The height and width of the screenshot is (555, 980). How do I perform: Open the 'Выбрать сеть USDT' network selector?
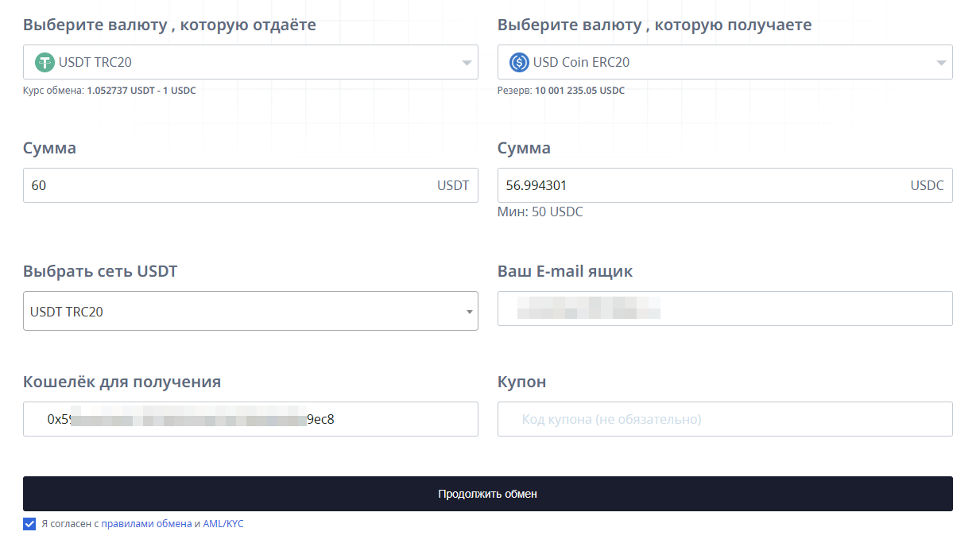(x=250, y=311)
